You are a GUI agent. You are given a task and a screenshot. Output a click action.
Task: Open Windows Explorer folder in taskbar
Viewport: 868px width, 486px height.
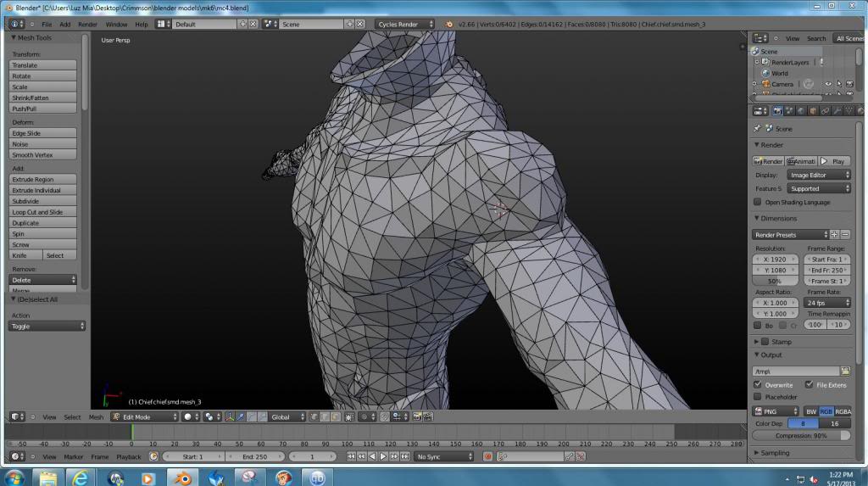(x=47, y=478)
